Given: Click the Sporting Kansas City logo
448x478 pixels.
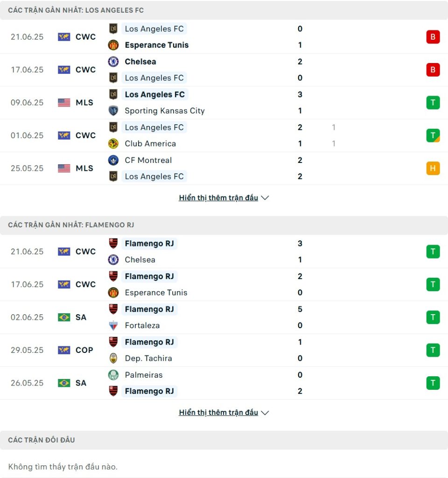Looking at the screenshot, I should pyautogui.click(x=113, y=111).
